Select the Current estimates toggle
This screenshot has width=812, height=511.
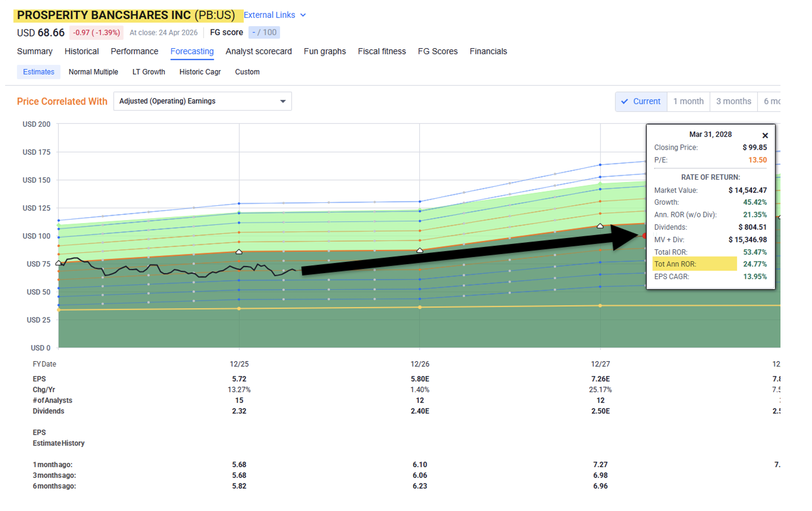tap(641, 101)
